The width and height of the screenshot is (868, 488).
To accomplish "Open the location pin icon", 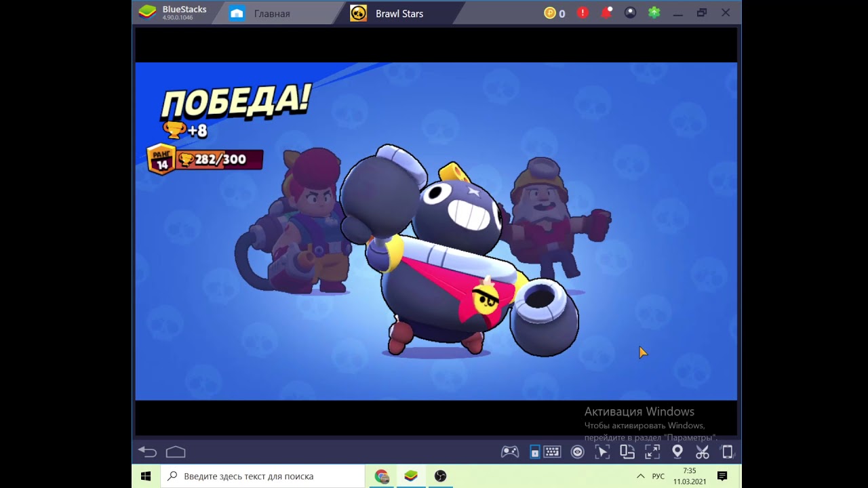I will click(x=677, y=452).
